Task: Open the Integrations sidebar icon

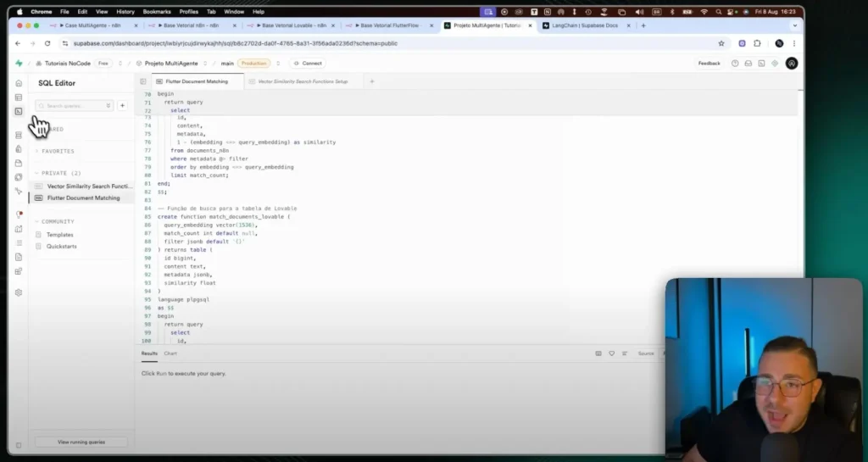Action: pos(19,271)
